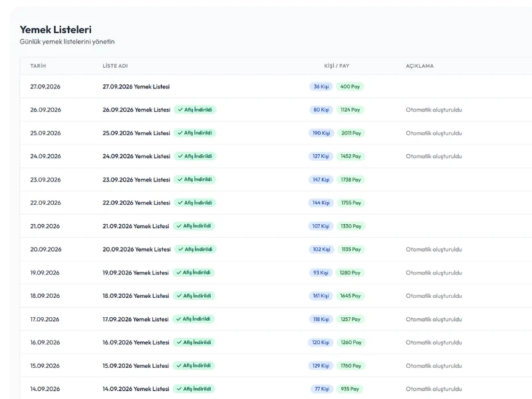Click the 36 Kişi badge
This screenshot has height=399, width=532.
pyautogui.click(x=321, y=86)
